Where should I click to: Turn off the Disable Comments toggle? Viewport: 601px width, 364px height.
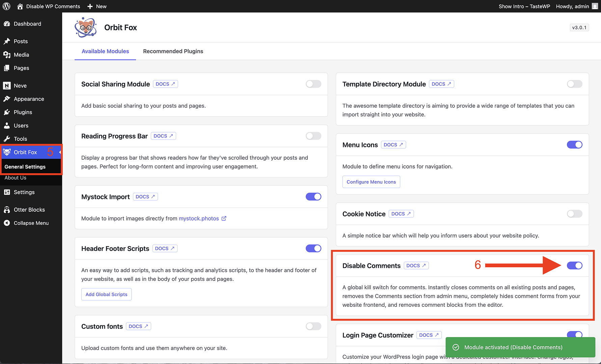[575, 266]
